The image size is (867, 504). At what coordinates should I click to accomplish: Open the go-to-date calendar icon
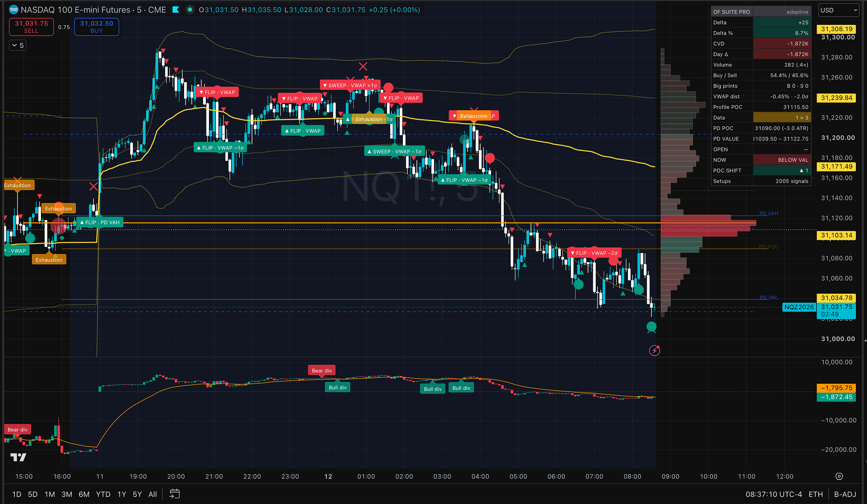[174, 494]
